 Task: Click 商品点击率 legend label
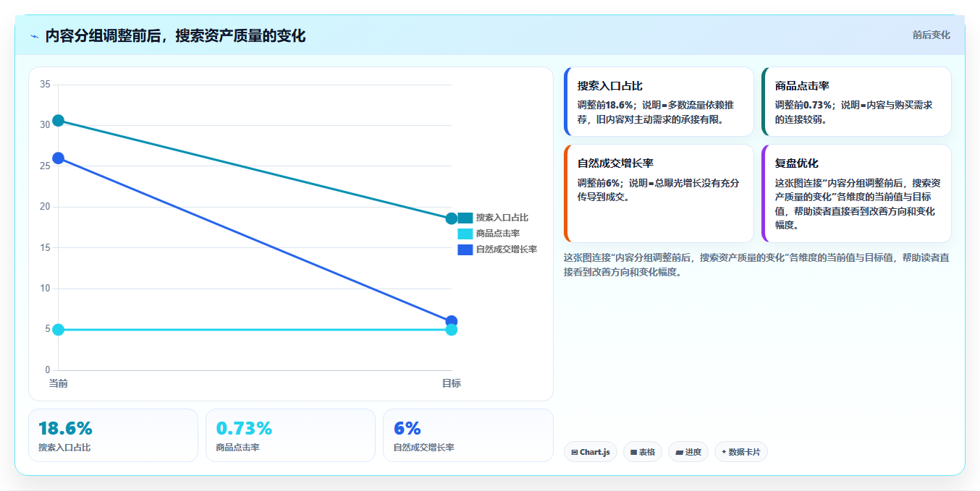click(498, 234)
